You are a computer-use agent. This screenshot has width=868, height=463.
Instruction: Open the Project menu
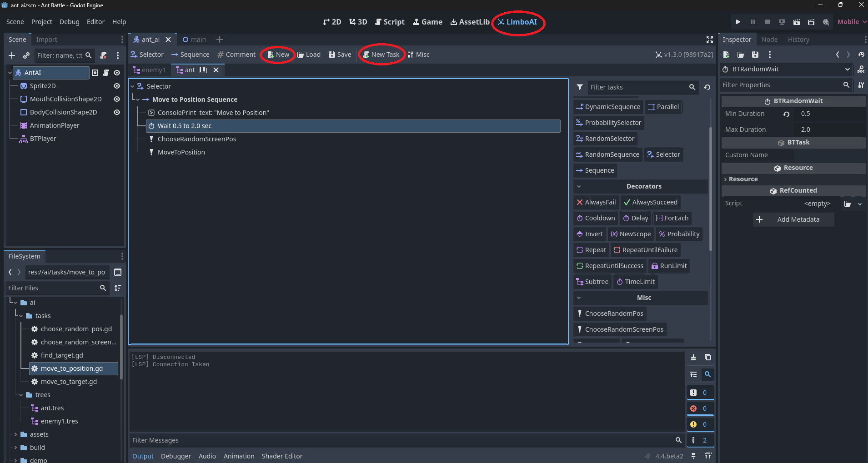pos(42,22)
